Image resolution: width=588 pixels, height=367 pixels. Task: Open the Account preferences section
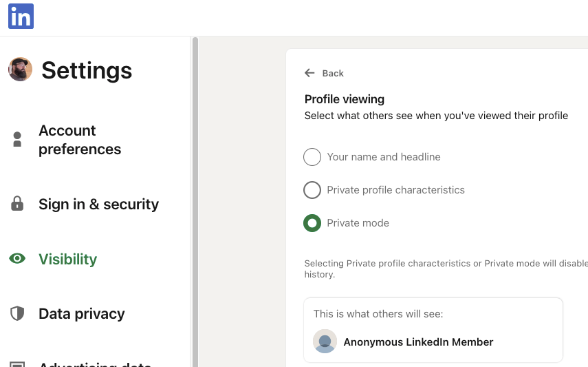click(80, 140)
